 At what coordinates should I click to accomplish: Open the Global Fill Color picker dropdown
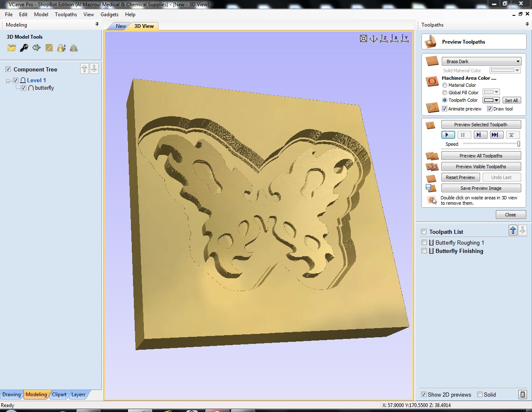point(491,92)
